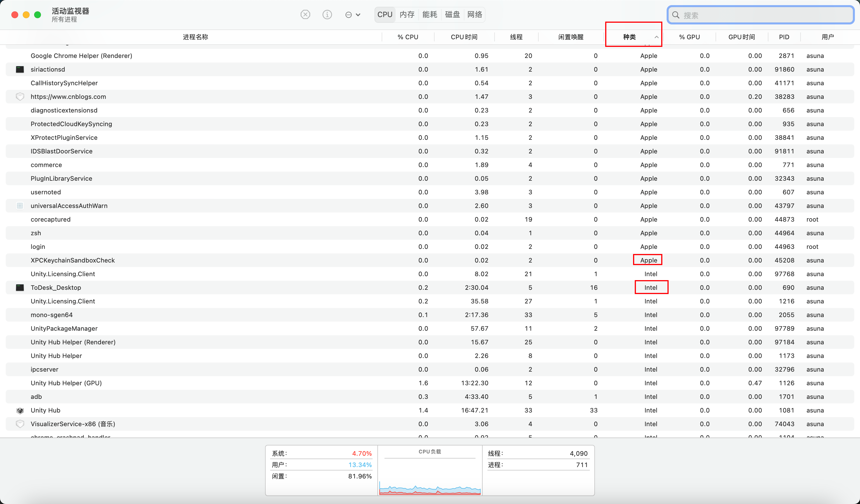This screenshot has width=860, height=504.
Task: Click the process info (i) icon
Action: 327,15
